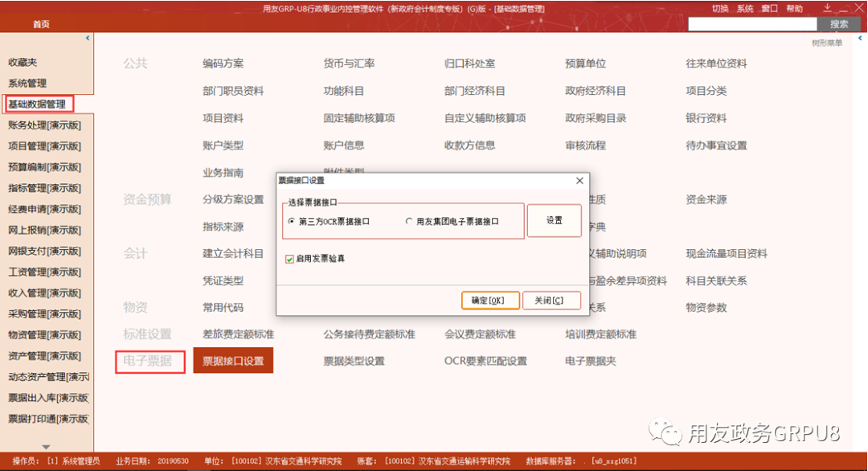The image size is (868, 471).
Task: Click the search input field
Action: (752, 24)
